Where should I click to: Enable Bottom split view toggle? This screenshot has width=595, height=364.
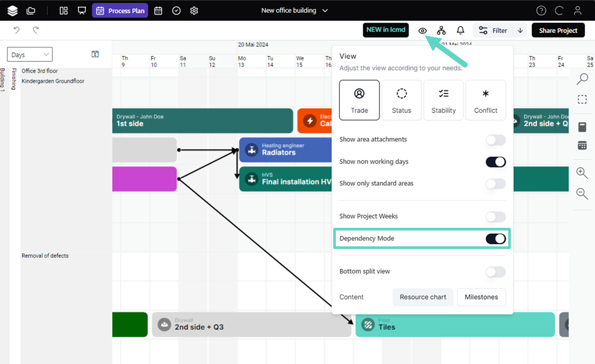click(495, 272)
